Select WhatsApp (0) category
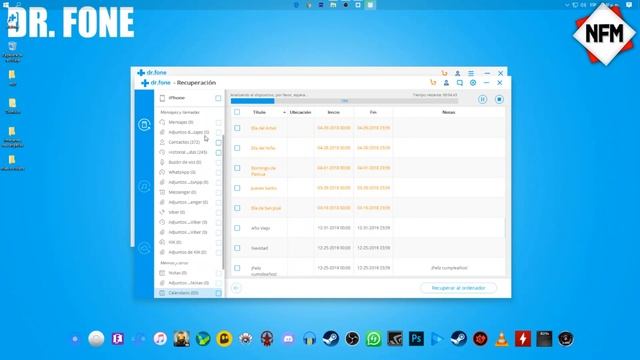This screenshot has width=640, height=360. point(182,172)
